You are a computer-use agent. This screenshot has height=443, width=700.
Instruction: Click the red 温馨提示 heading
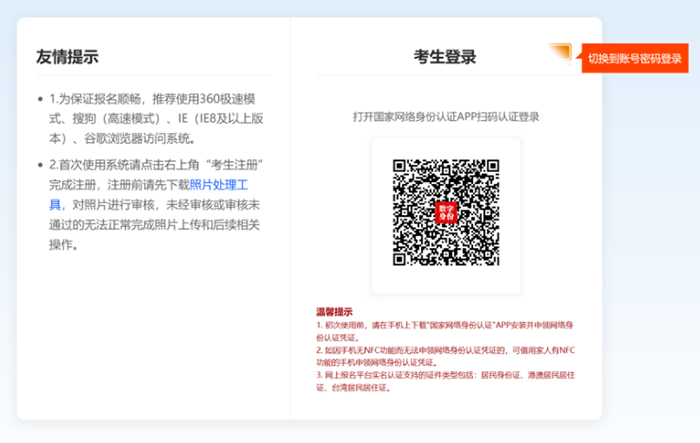(x=334, y=312)
